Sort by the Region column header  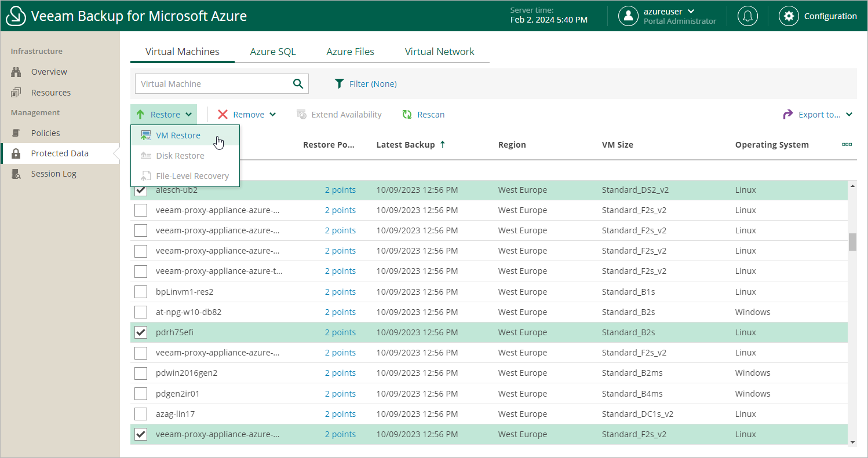(x=512, y=145)
